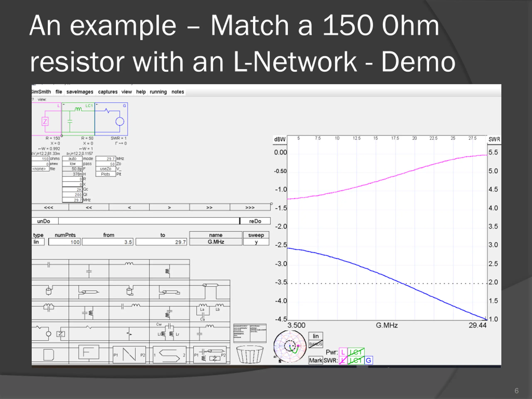
Task: Click the undo history slider bar
Action: pos(149,221)
